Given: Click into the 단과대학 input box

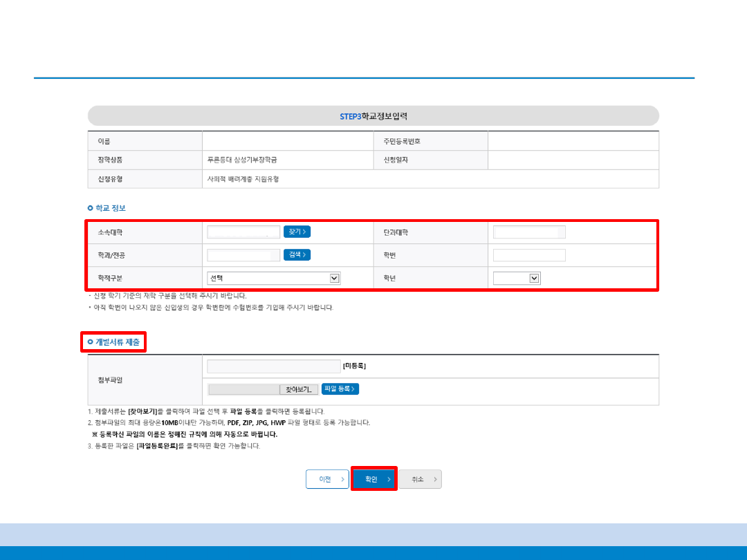Looking at the screenshot, I should click(529, 232).
